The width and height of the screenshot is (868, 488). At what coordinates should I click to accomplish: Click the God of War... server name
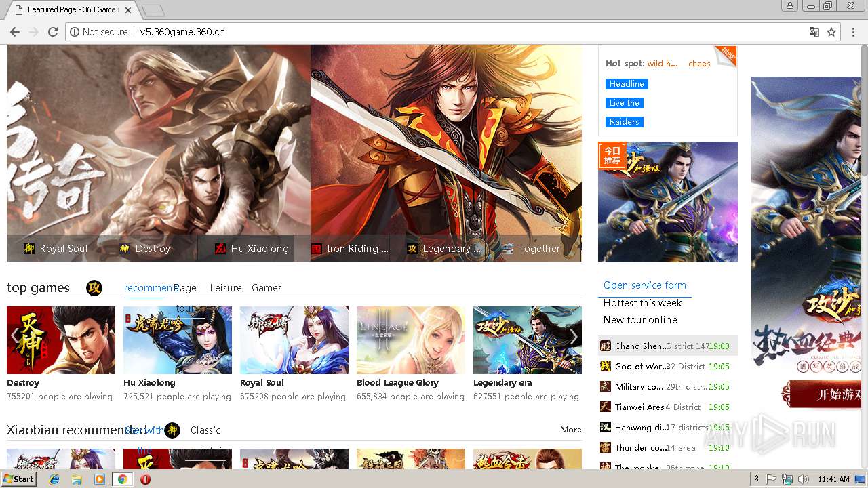point(641,366)
